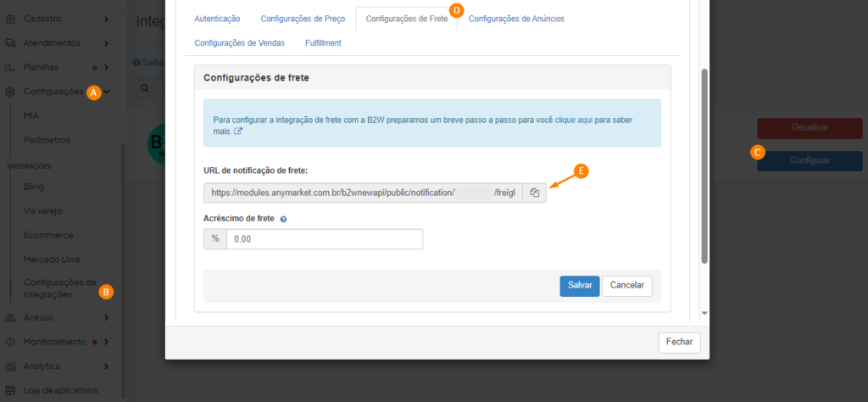The image size is (868, 402).
Task: Expand the Atendimentos menu chevron
Action: [106, 43]
